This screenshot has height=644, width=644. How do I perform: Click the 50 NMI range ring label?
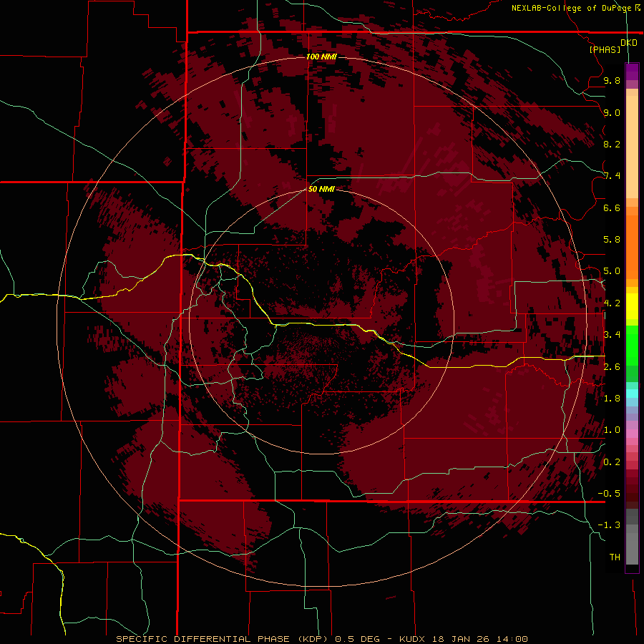[x=321, y=189]
